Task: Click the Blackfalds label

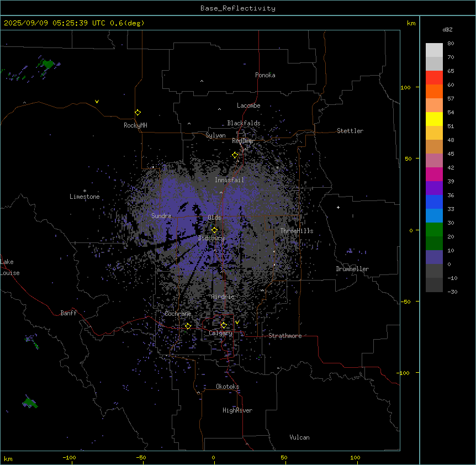Action: 244,123
